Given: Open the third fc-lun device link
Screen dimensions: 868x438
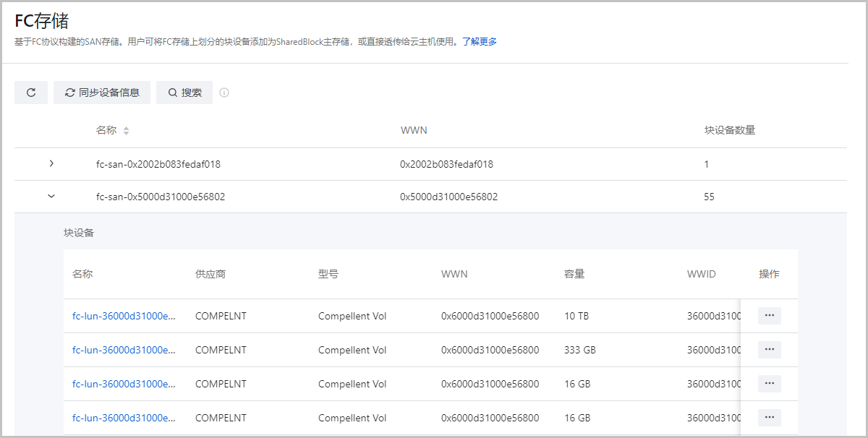Looking at the screenshot, I should pyautogui.click(x=124, y=385).
